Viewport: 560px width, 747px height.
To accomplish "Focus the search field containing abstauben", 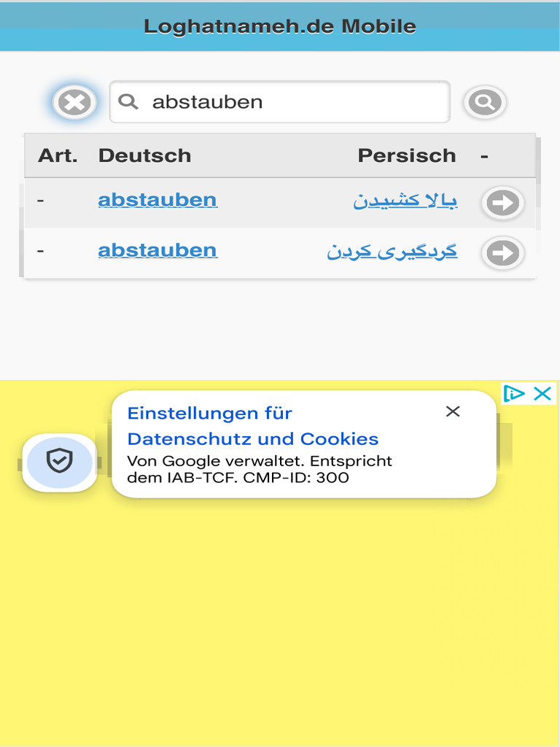I will pos(292,101).
